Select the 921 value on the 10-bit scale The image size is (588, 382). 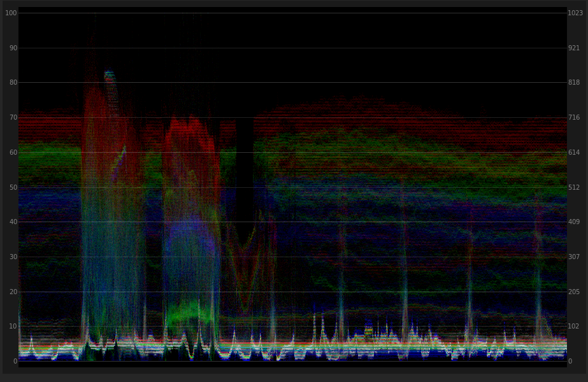pyautogui.click(x=574, y=48)
